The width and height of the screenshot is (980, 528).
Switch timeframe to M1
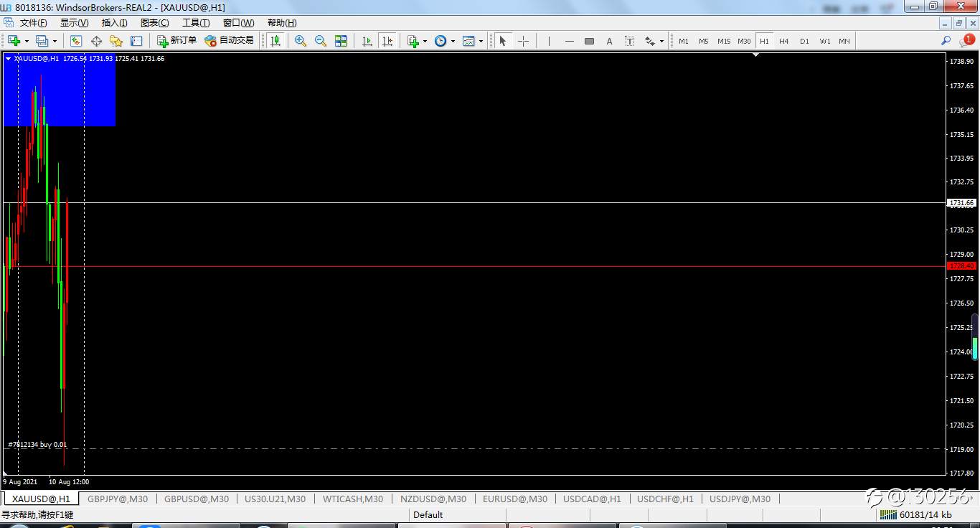683,41
